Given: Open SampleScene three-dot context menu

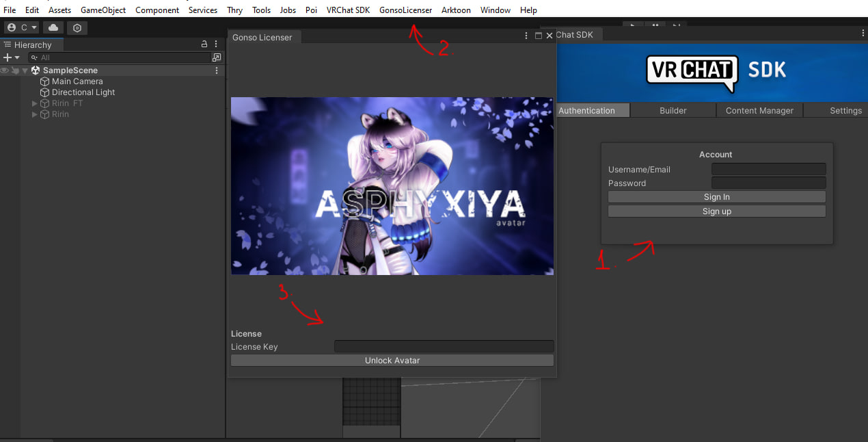Looking at the screenshot, I should (x=217, y=70).
